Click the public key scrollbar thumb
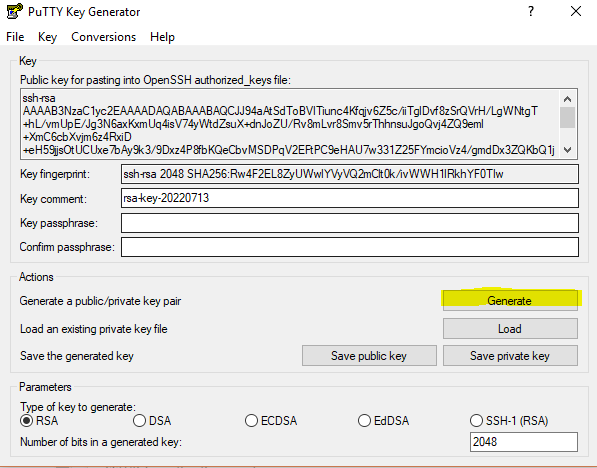Viewport: 597px width, 468px height. click(x=567, y=118)
